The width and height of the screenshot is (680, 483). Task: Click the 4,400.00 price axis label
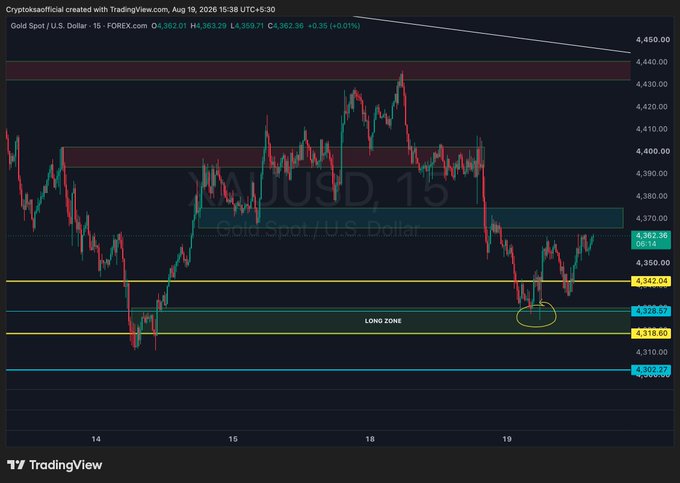click(x=653, y=151)
